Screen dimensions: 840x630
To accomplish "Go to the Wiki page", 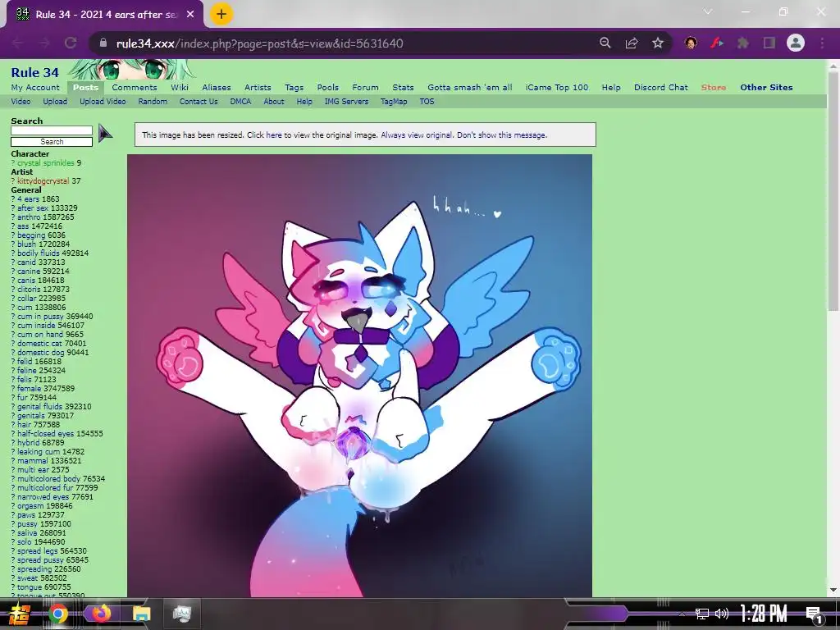I will coord(180,87).
